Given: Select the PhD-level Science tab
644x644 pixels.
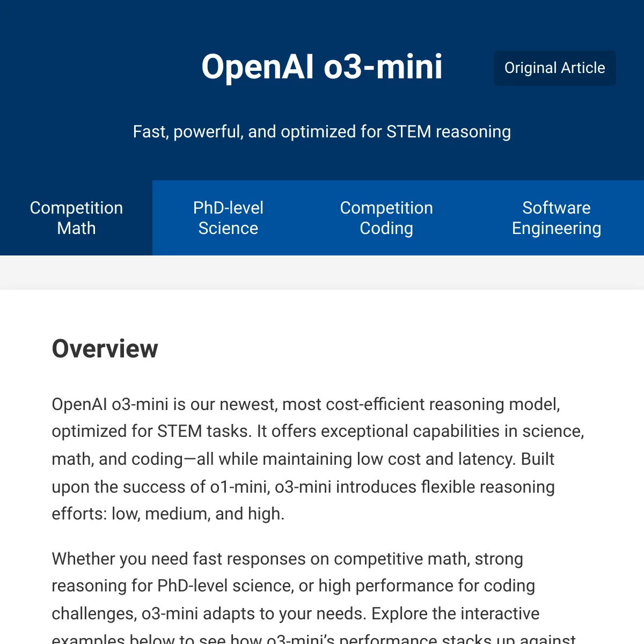Looking at the screenshot, I should (228, 218).
